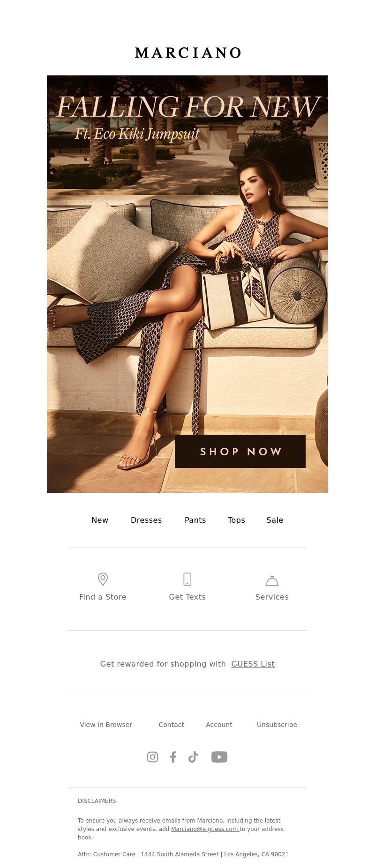375x868 pixels.
Task: Open the Pants category
Action: coord(195,520)
